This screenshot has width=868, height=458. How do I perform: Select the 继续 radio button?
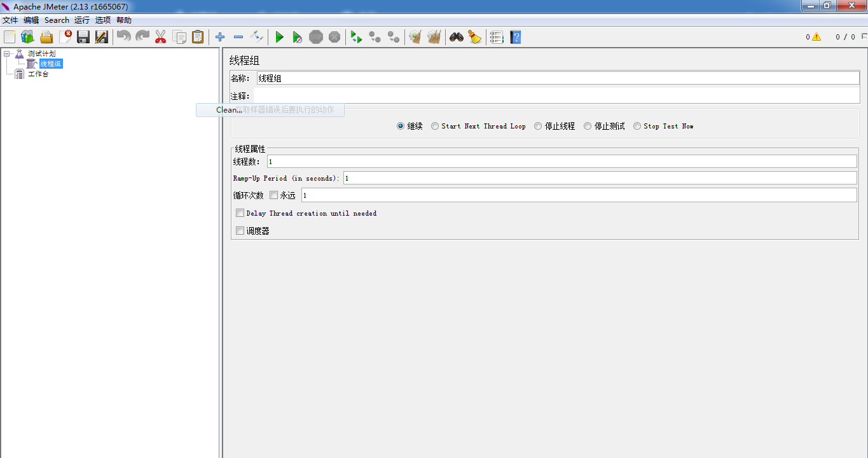[x=401, y=126]
